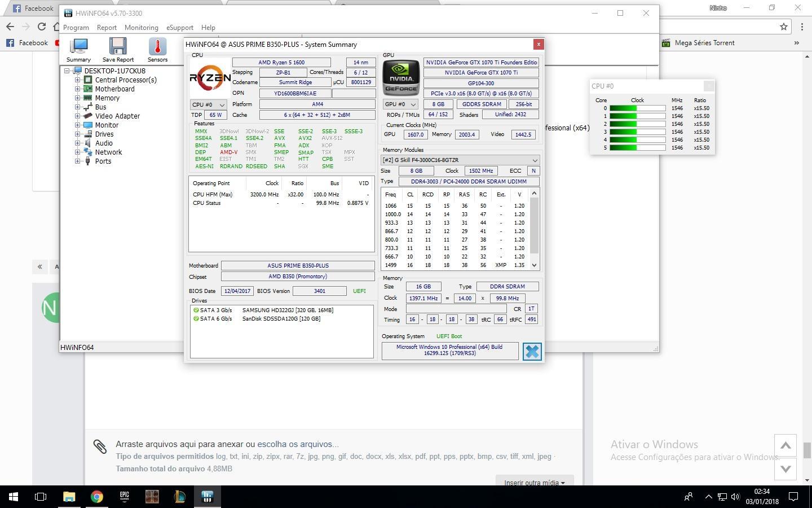Click the Save Report floppy icon

pyautogui.click(x=118, y=50)
